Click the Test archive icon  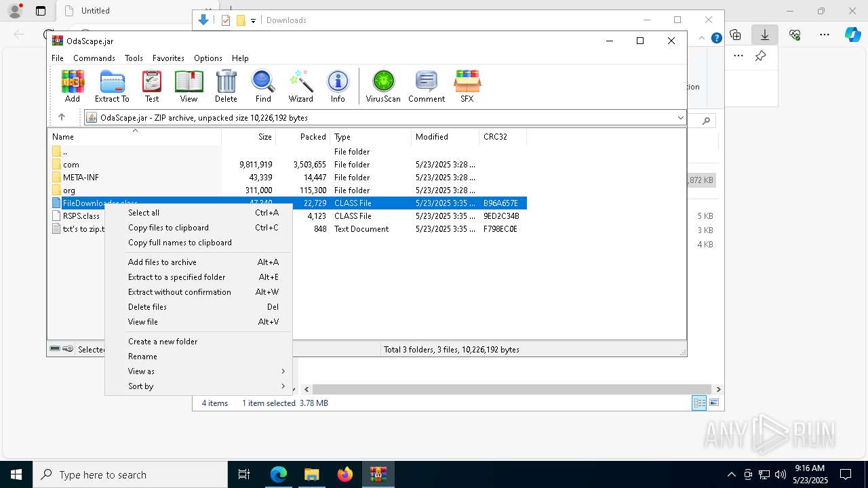152,86
